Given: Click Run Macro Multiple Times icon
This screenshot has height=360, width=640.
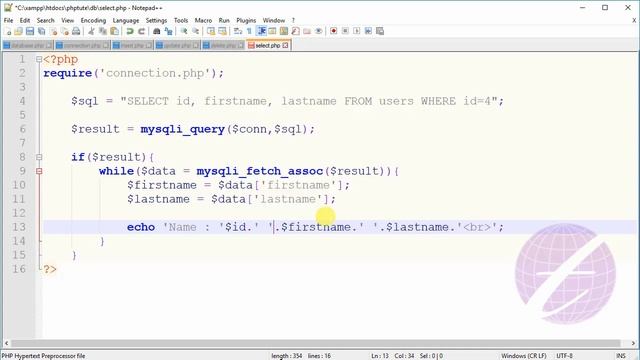Looking at the screenshot, I should click(368, 31).
